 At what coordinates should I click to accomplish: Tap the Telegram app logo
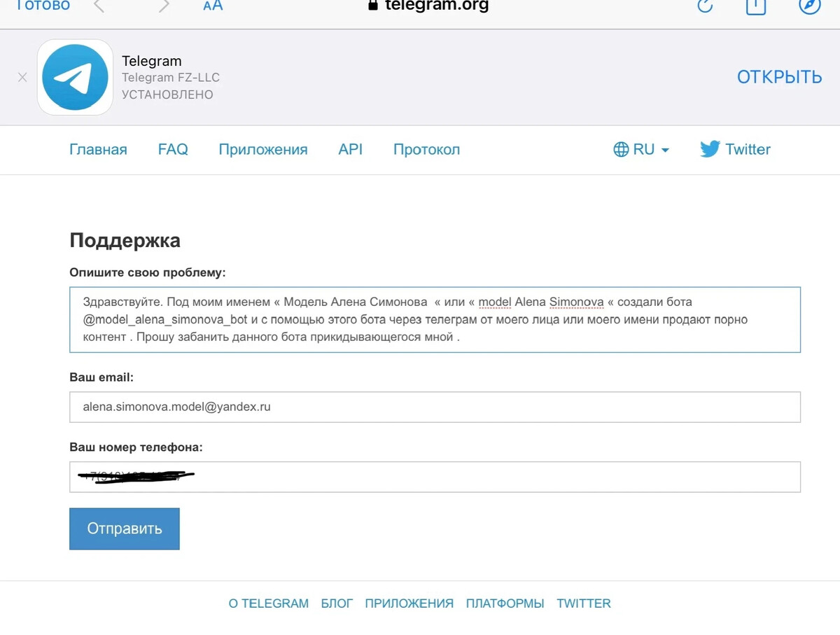75,77
